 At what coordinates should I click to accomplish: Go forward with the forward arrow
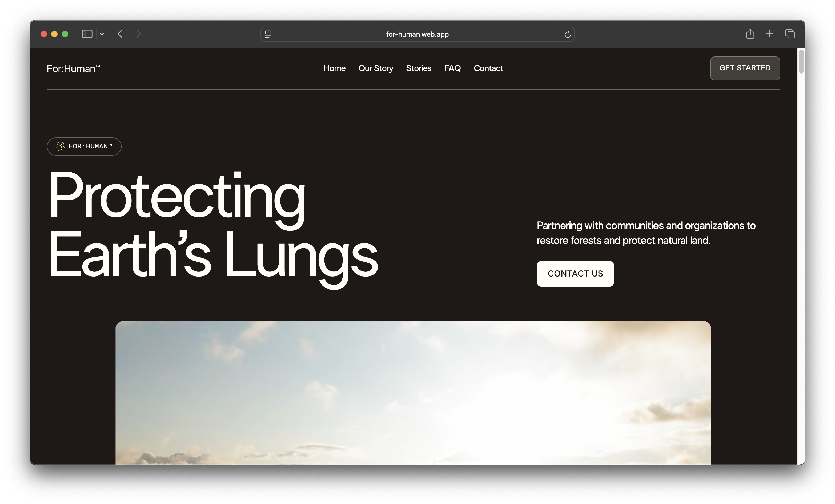pyautogui.click(x=139, y=34)
